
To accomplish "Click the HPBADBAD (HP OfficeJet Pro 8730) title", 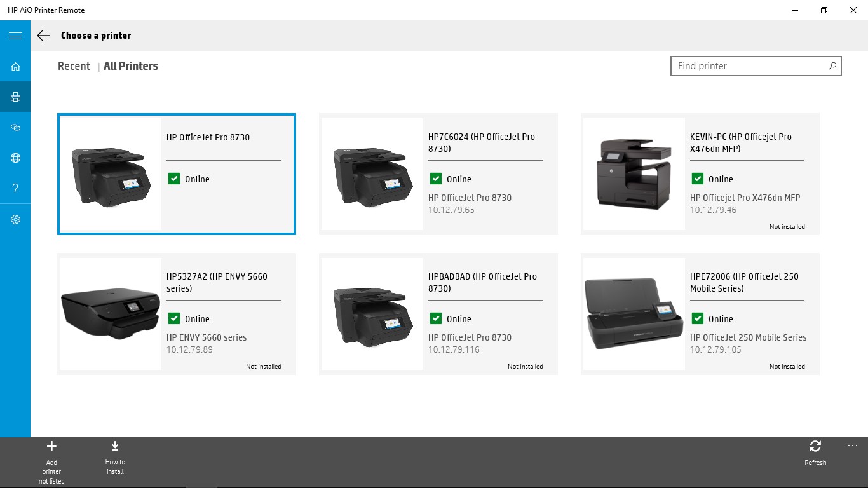I will (482, 283).
